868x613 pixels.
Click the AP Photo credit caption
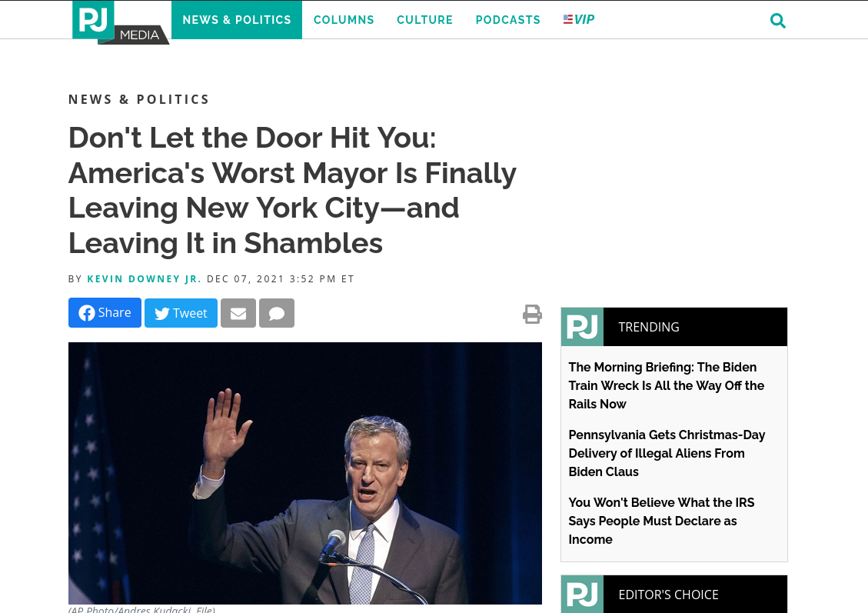(141, 609)
